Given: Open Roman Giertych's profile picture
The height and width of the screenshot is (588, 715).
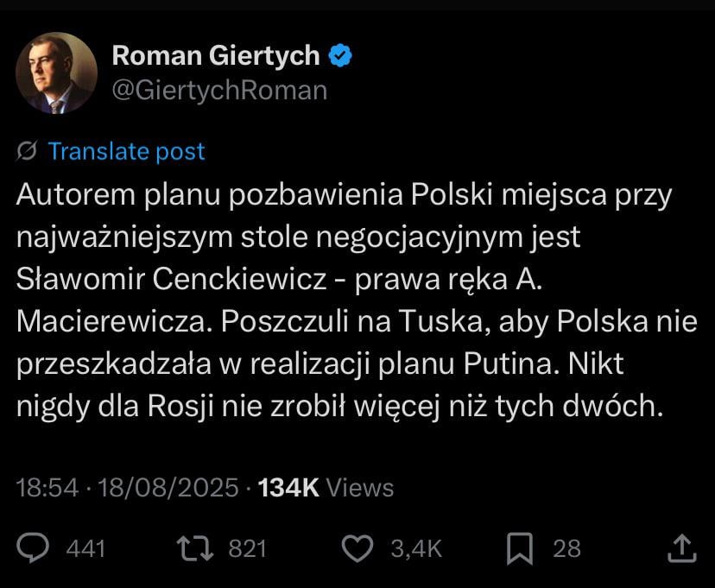Looking at the screenshot, I should (56, 73).
